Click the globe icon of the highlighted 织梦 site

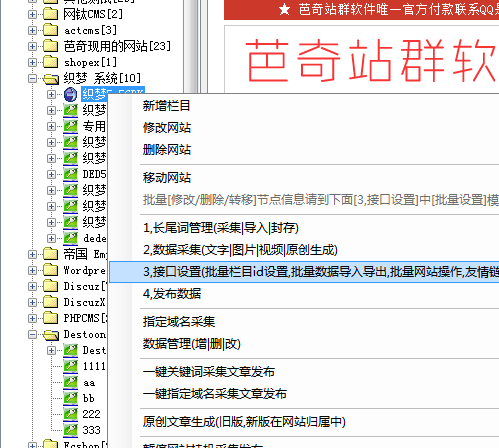(70, 94)
